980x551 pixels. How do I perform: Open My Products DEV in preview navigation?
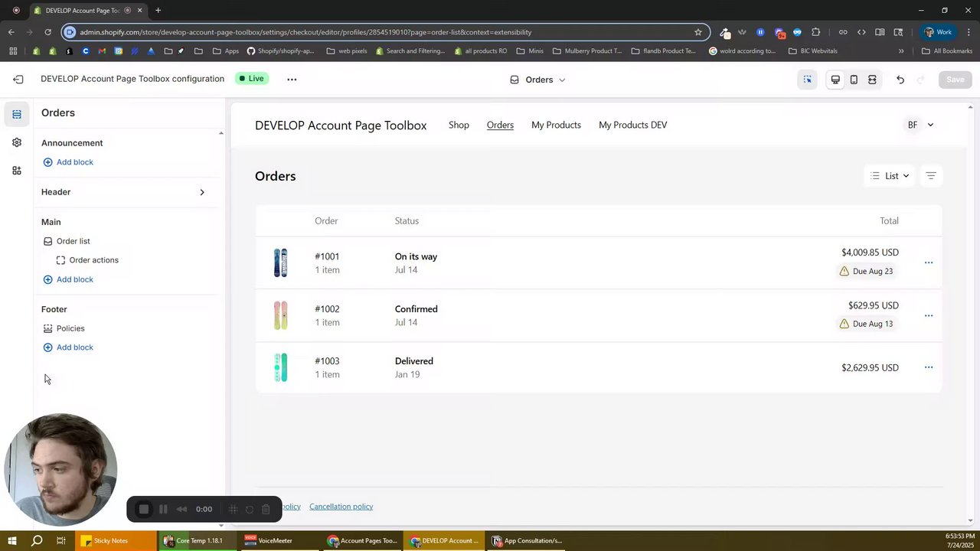[632, 125]
